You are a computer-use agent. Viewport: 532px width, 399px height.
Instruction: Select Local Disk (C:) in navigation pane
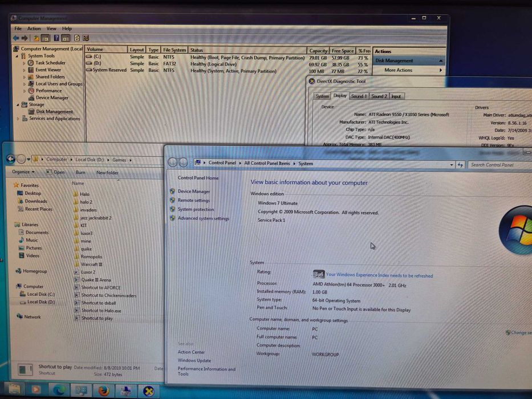click(40, 294)
